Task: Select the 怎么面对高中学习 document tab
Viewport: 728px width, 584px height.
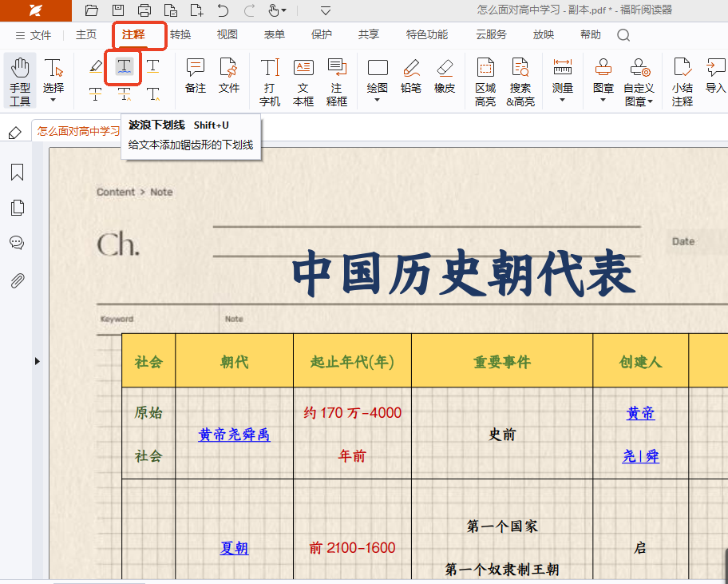Action: tap(77, 132)
